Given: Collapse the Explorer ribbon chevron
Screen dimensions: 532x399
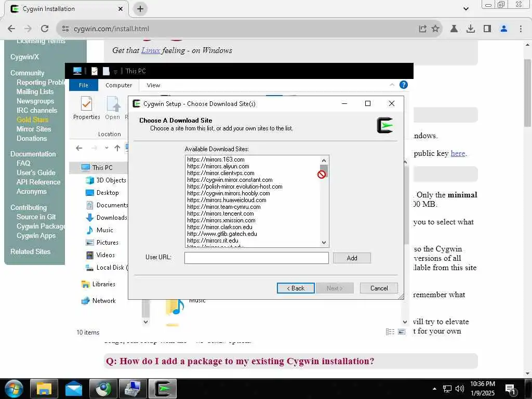Looking at the screenshot, I should (x=392, y=85).
